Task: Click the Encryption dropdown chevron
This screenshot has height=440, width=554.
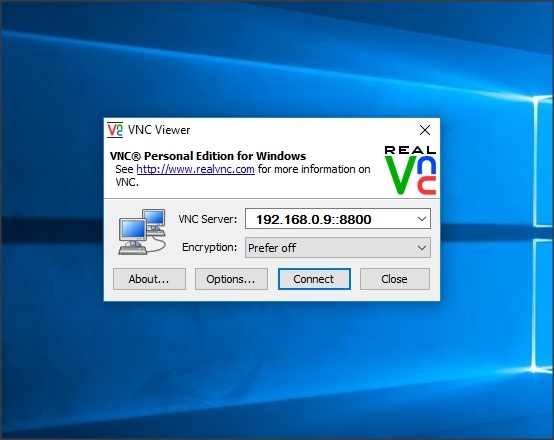Action: [422, 248]
